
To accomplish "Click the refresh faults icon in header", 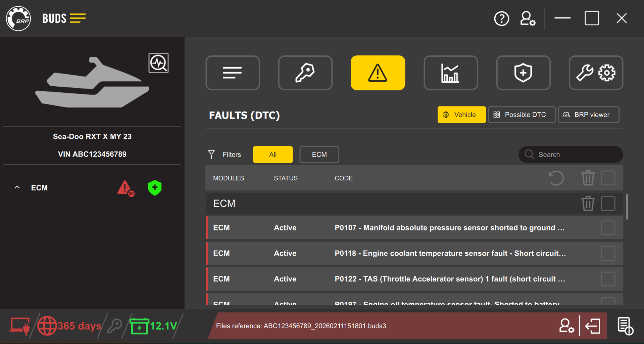I will point(556,178).
